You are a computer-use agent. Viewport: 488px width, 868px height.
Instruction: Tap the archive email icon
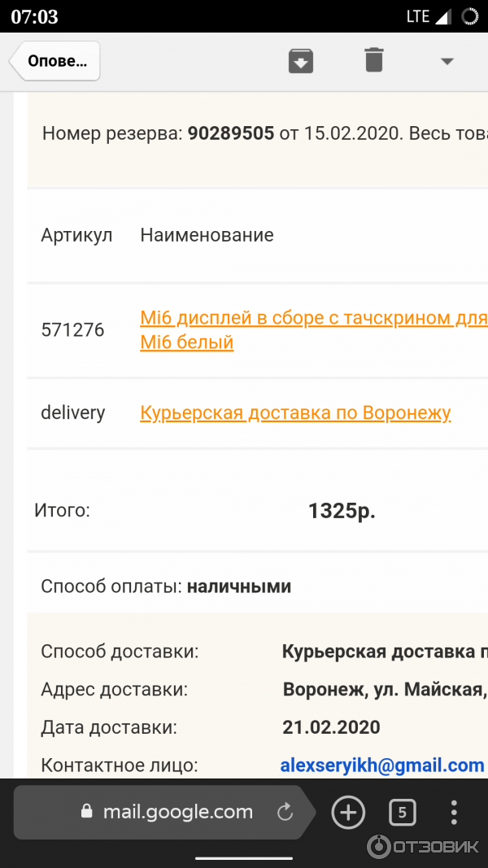point(301,61)
